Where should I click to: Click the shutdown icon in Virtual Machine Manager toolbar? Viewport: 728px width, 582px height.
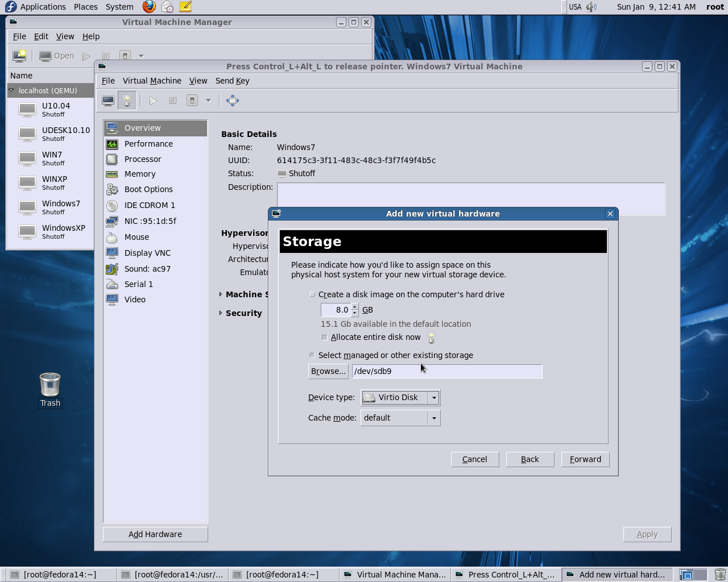click(125, 56)
